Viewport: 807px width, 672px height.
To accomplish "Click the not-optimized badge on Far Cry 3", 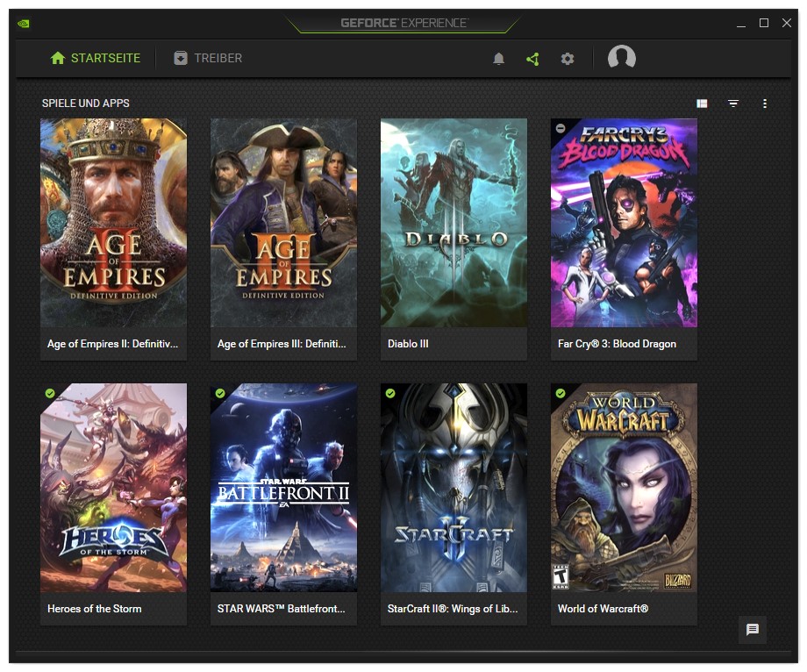I will [x=561, y=129].
